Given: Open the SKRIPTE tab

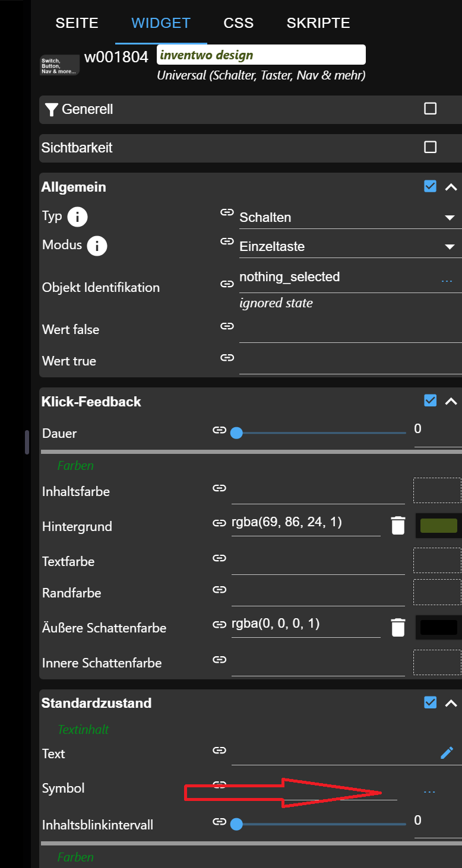Looking at the screenshot, I should (x=318, y=23).
